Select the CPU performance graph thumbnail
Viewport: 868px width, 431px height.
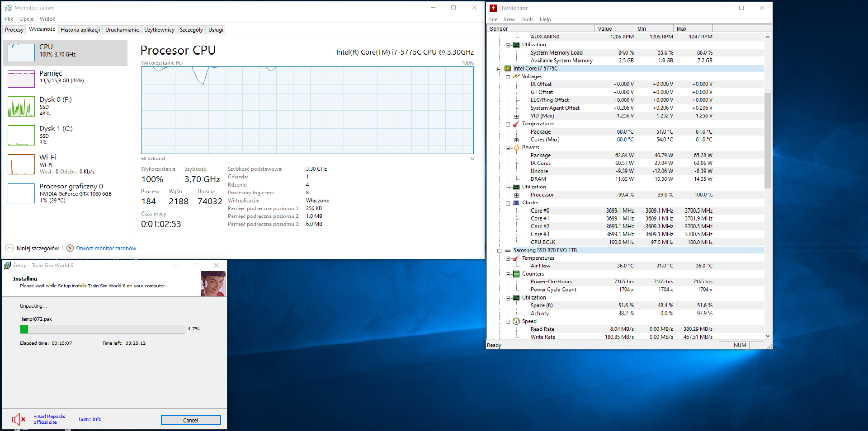point(21,53)
